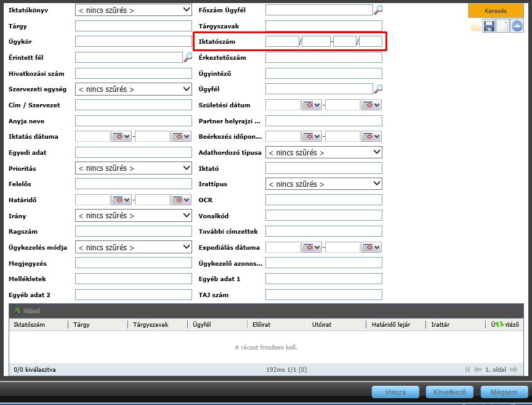Image resolution: width=532 pixels, height=405 pixels.
Task: Focus the Felelős input field
Action: point(134,184)
